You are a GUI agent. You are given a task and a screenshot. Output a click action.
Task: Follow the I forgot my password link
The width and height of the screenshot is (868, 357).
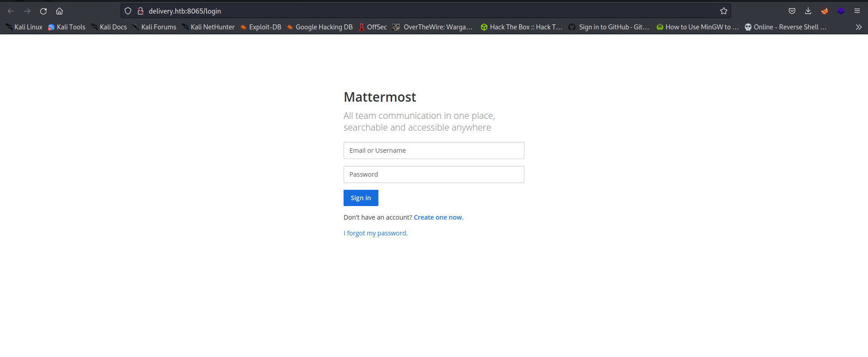click(x=376, y=233)
